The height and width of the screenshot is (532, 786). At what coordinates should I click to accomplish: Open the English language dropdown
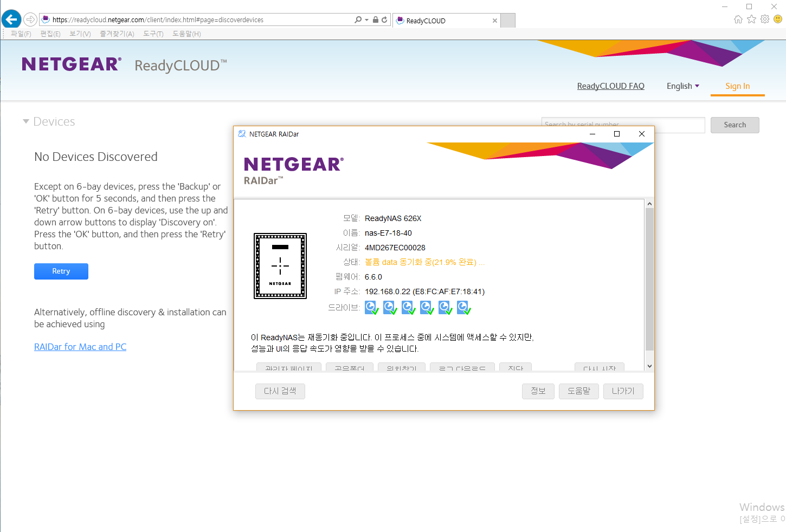point(683,86)
